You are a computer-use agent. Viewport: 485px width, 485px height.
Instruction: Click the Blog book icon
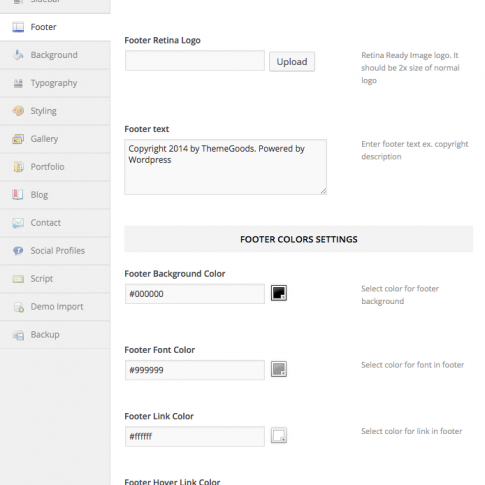pos(18,194)
